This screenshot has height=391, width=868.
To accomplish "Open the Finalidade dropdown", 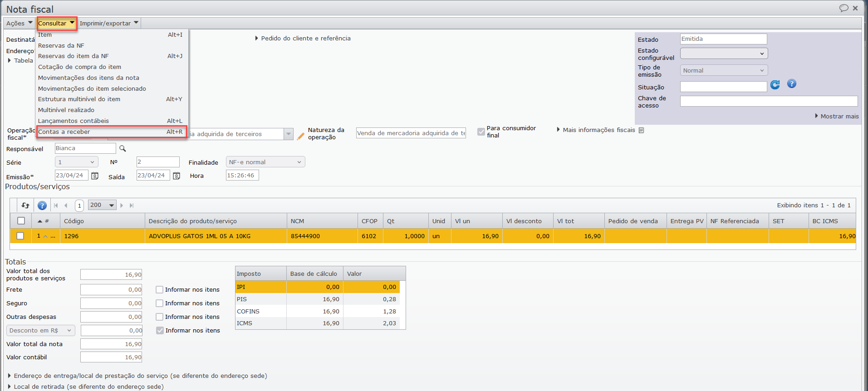I will tap(265, 162).
